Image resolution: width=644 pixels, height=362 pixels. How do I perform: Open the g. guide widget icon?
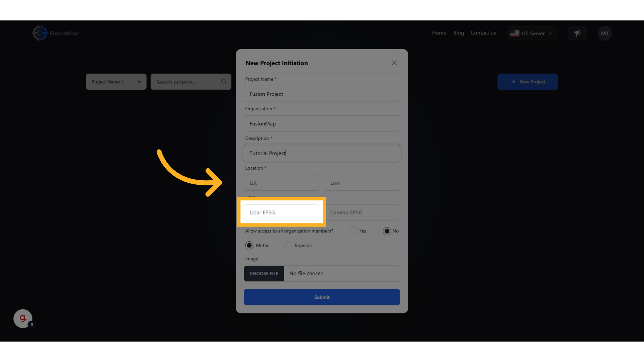[x=23, y=318]
